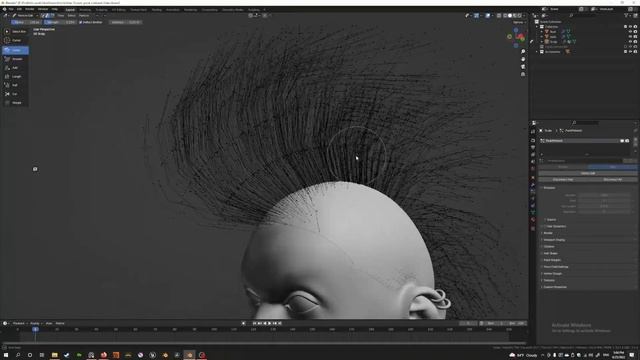Open the viewport Particle menu

pos(84,16)
